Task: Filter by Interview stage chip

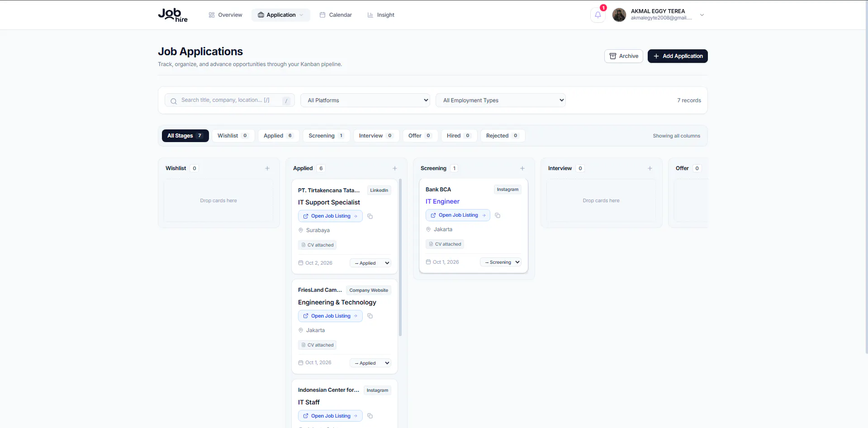Action: 376,136
